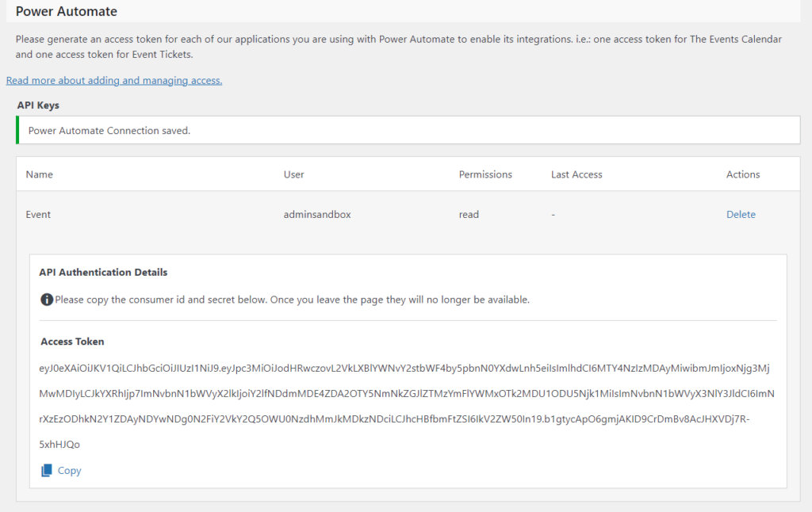Open the Read more about managing access link
The height and width of the screenshot is (512, 812).
(x=114, y=80)
